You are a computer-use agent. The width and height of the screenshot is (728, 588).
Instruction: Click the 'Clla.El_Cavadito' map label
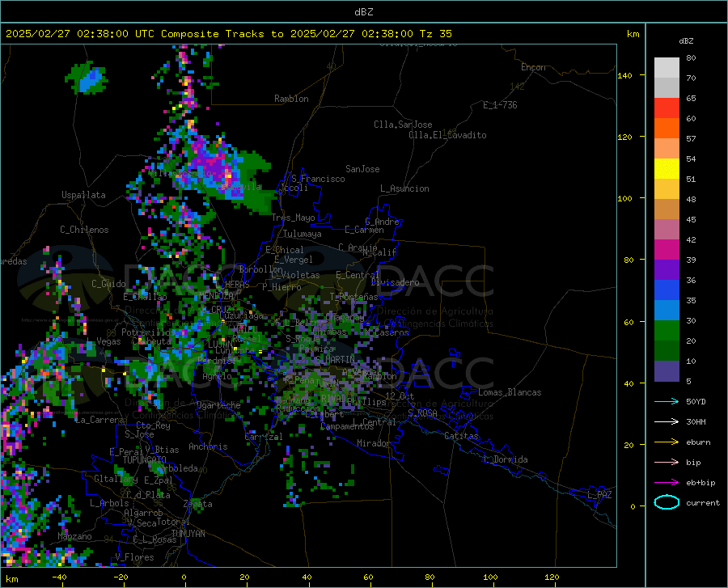pos(447,135)
